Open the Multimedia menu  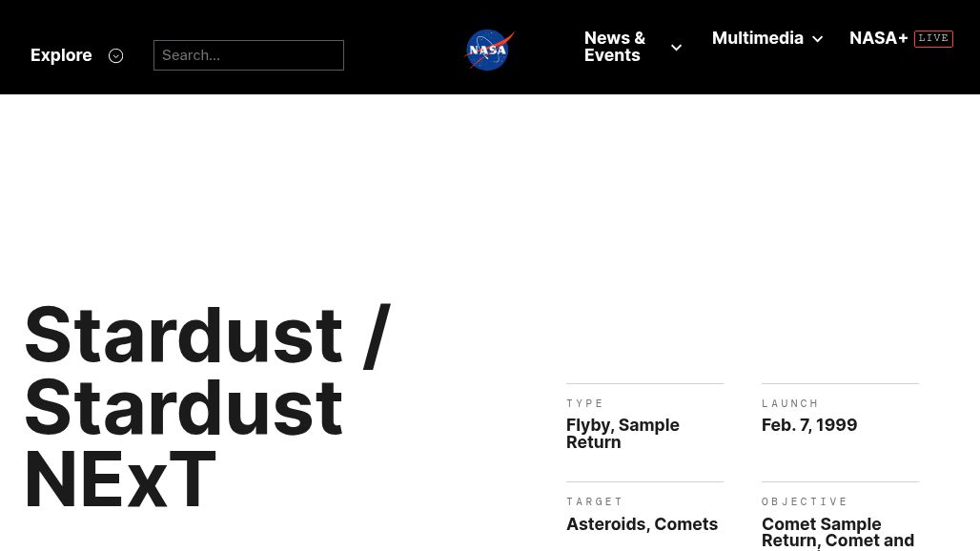(757, 38)
